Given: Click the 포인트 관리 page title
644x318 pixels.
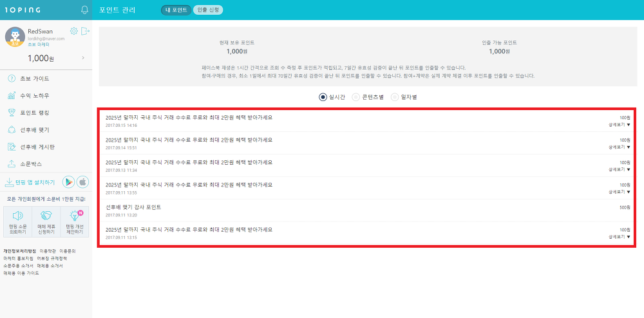Looking at the screenshot, I should (117, 10).
